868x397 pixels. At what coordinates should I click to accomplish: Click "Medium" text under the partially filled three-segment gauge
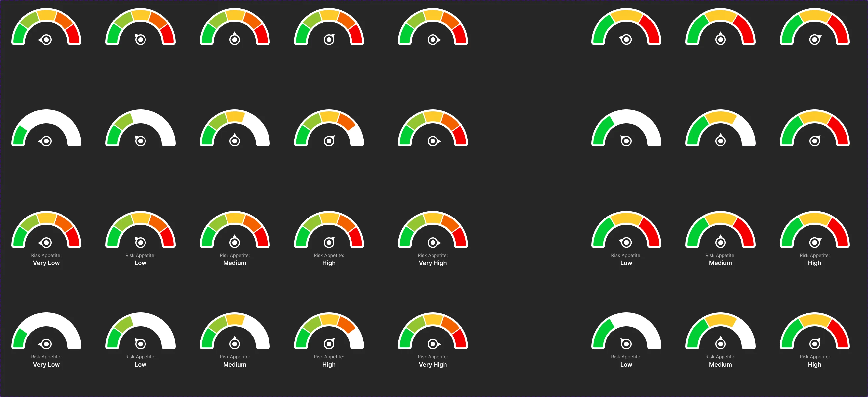721,364
